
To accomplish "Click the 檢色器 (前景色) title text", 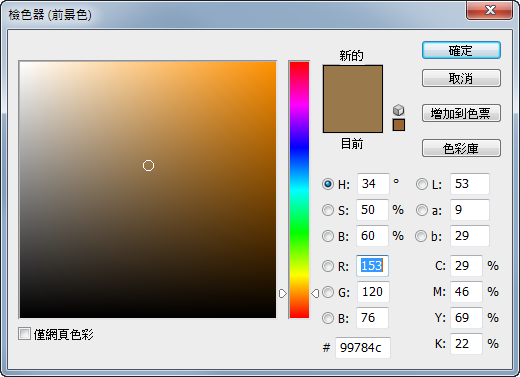I will coord(50,15).
